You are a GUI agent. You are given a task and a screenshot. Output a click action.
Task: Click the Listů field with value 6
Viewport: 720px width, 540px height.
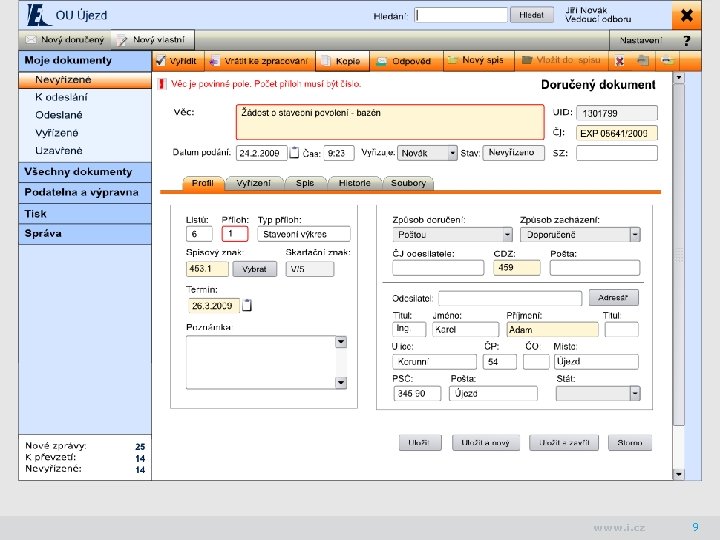pos(199,234)
